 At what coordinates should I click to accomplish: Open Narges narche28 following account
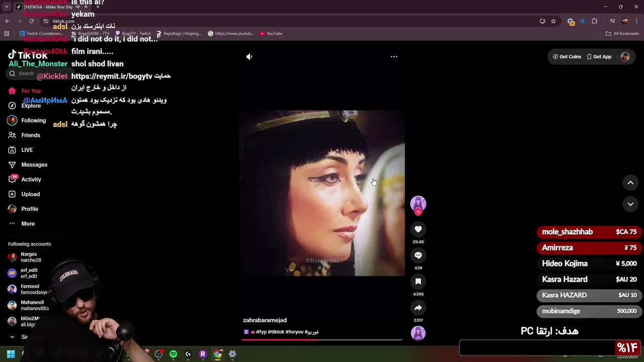[25, 257]
